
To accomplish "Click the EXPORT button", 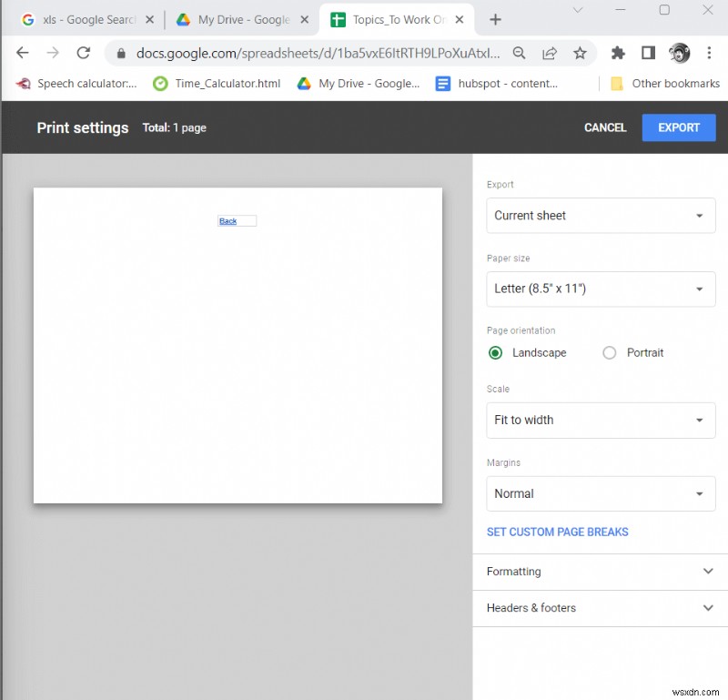I will 679,127.
